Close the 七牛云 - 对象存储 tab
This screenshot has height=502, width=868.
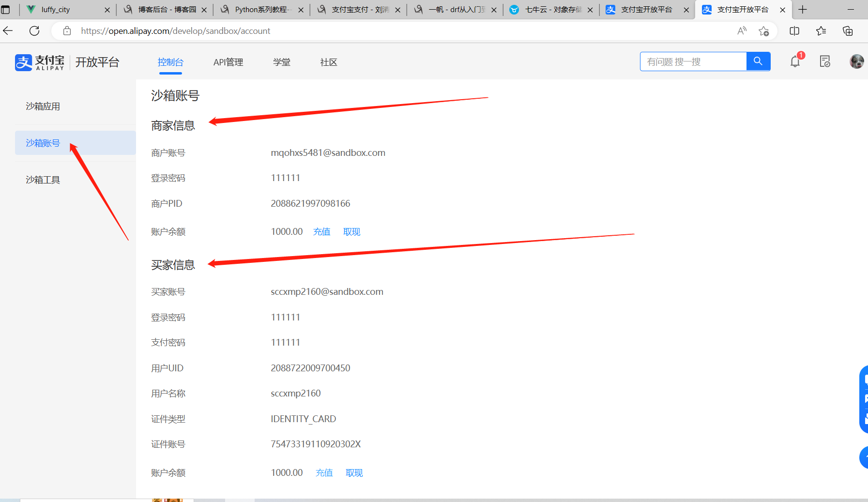coord(590,10)
